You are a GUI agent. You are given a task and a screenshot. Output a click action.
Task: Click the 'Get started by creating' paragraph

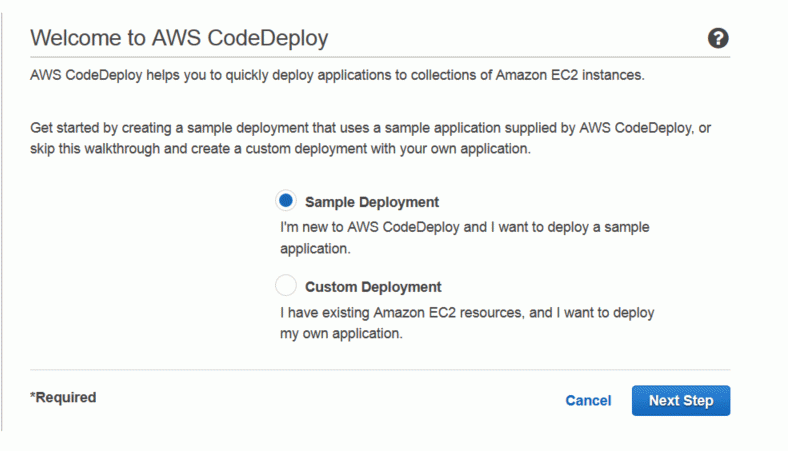(370, 138)
